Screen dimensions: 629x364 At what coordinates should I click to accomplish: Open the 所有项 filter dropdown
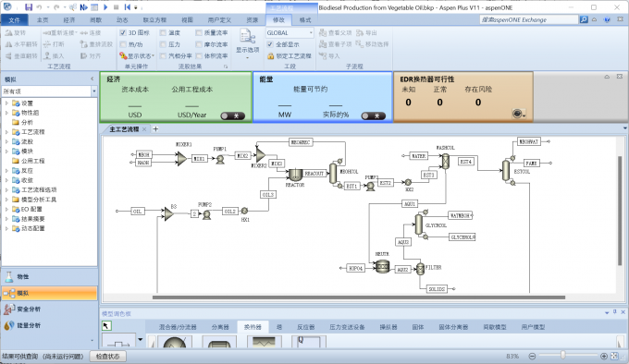point(93,91)
